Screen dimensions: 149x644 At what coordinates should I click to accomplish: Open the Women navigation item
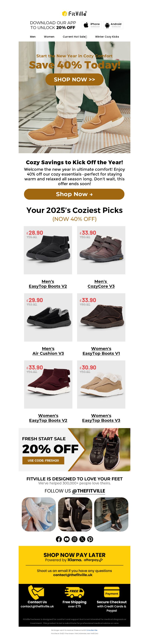(x=49, y=36)
